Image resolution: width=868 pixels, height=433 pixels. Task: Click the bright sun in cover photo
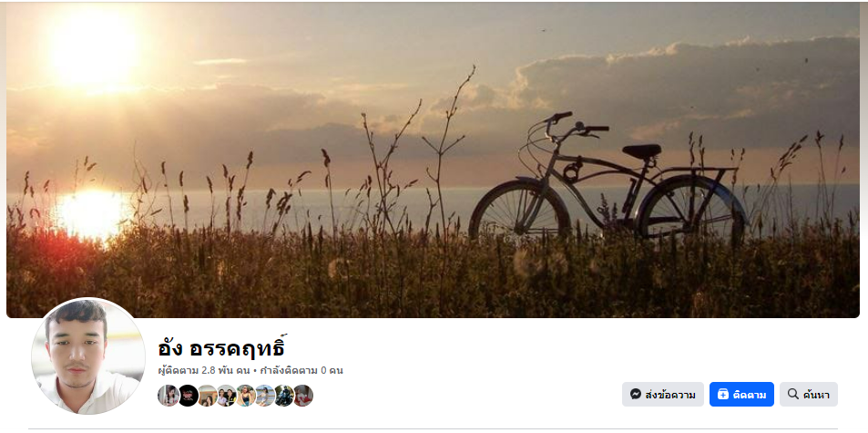[x=93, y=48]
